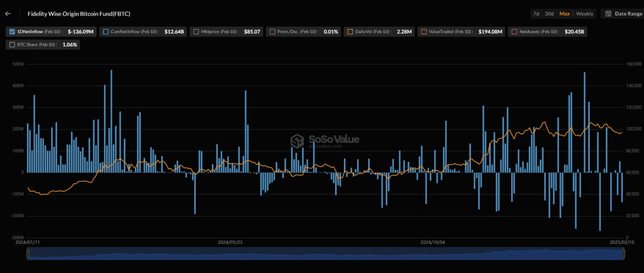
Task: Click the $20.45B net assets value
Action: pyautogui.click(x=575, y=32)
